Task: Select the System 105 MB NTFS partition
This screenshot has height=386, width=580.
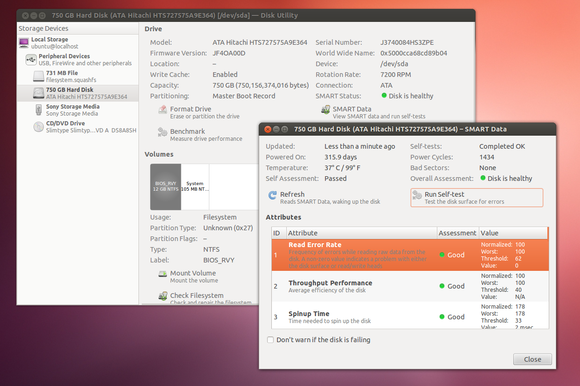Action: coord(195,187)
